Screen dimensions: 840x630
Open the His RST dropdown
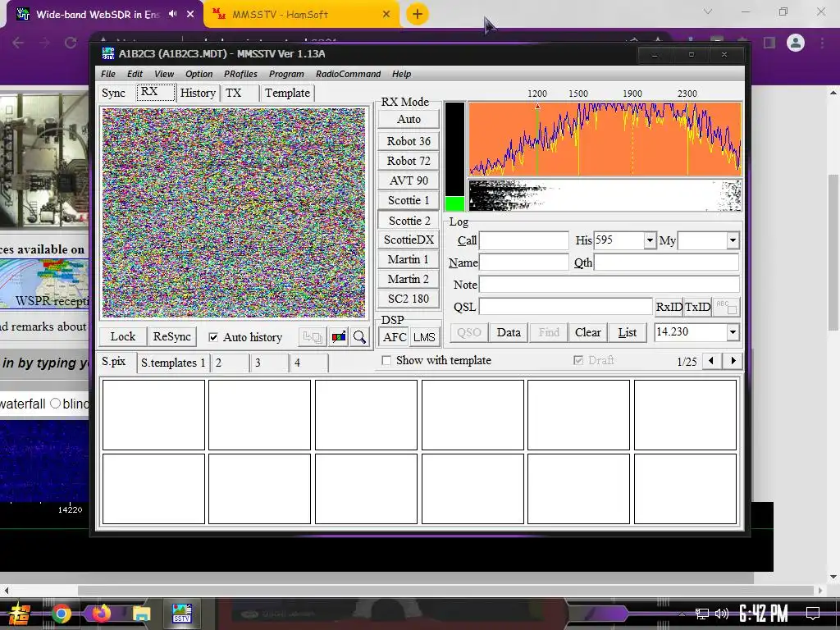tap(650, 240)
